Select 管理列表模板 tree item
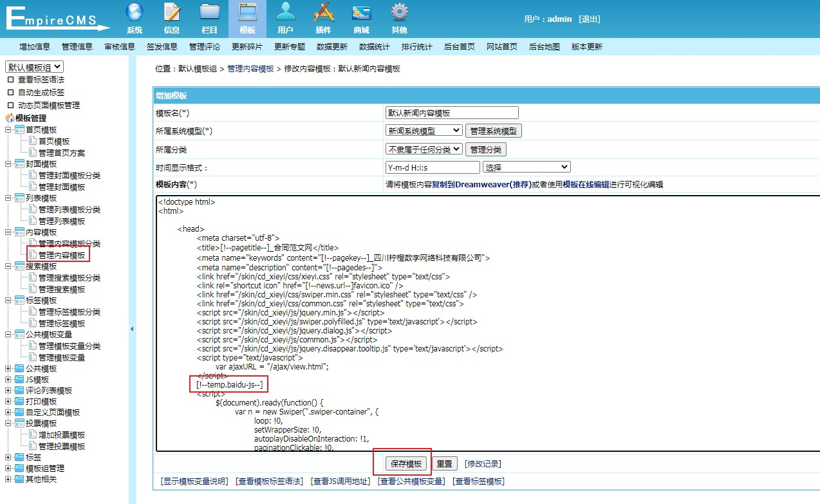 (62, 221)
